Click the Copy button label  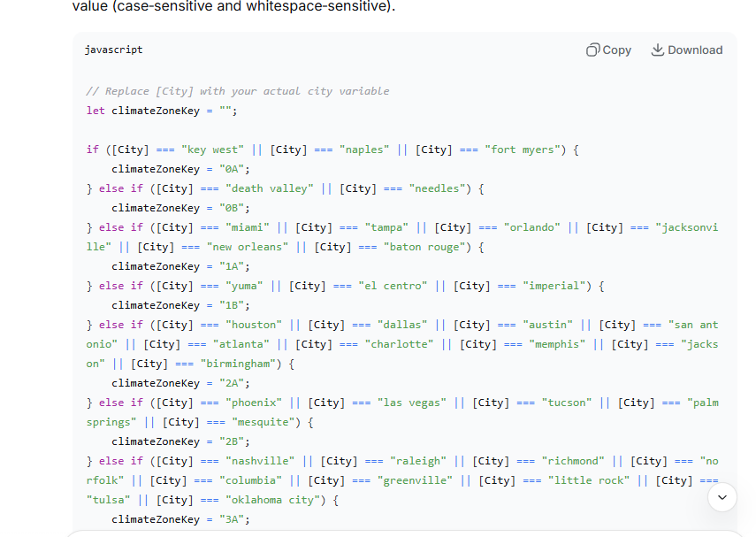tap(617, 50)
